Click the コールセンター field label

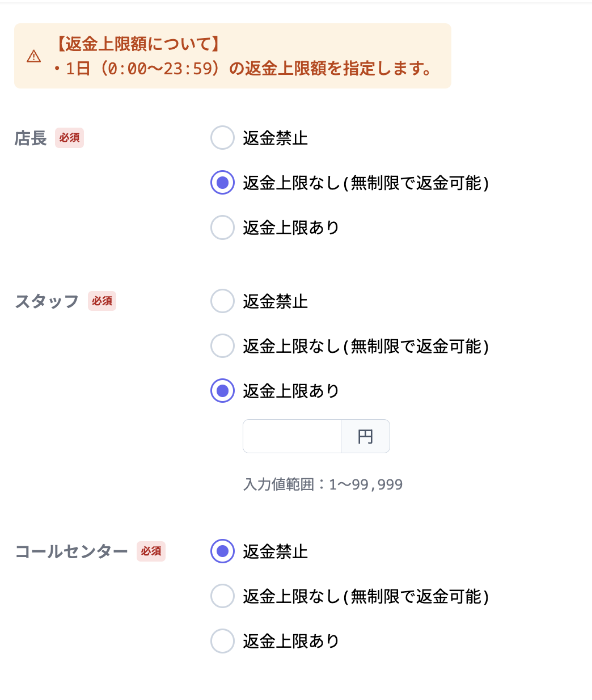pos(71,551)
